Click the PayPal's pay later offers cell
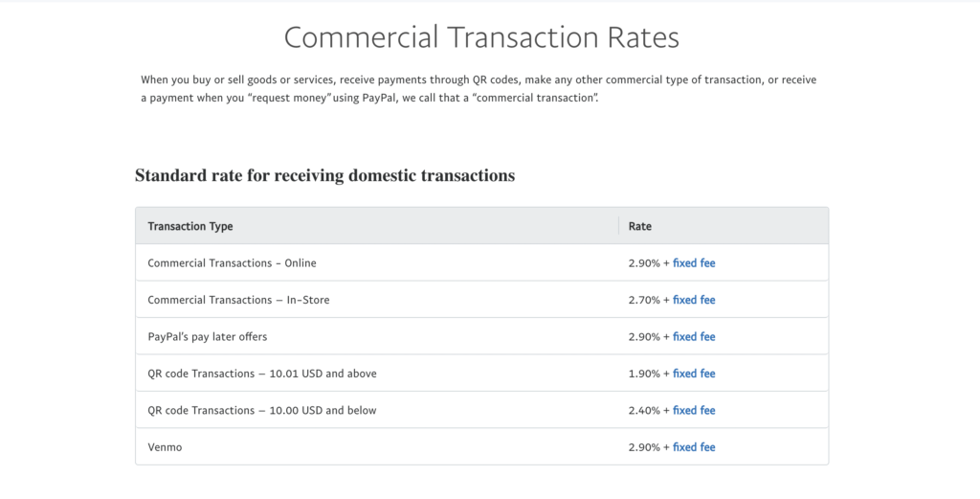Viewport: 980px width, 499px height. (207, 336)
